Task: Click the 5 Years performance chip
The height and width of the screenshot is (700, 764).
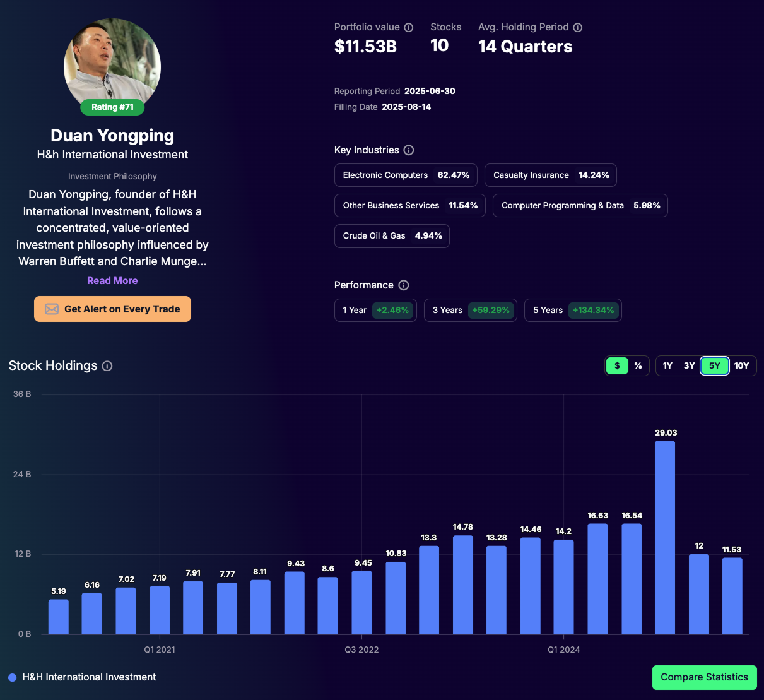Action: pos(572,311)
